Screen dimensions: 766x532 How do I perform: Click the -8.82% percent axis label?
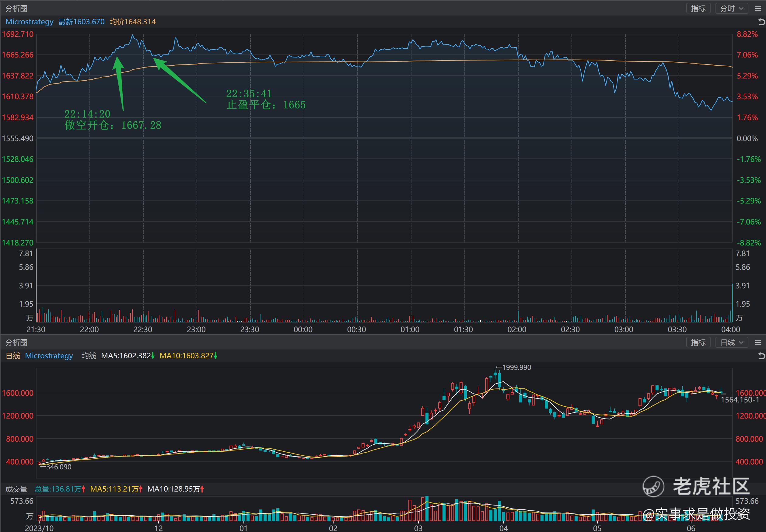click(x=749, y=243)
